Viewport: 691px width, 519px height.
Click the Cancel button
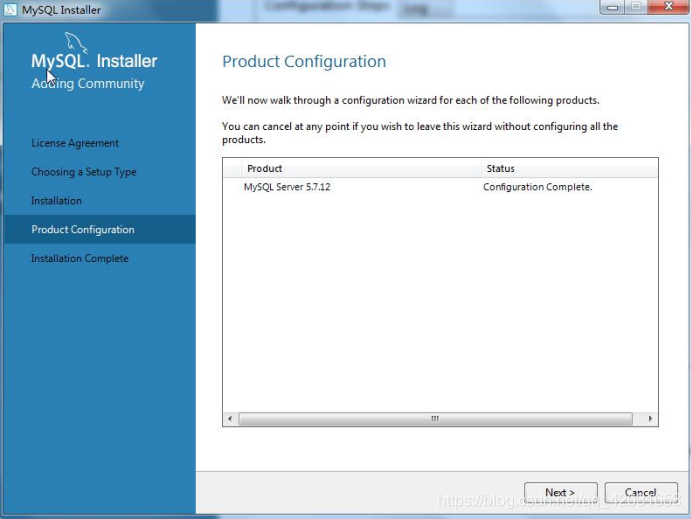641,493
